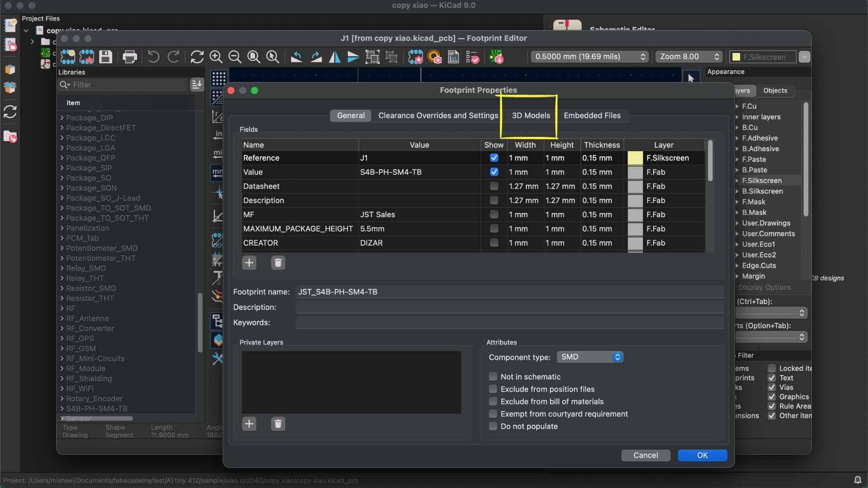
Task: Click the zoom in magnifier icon
Action: 216,57
